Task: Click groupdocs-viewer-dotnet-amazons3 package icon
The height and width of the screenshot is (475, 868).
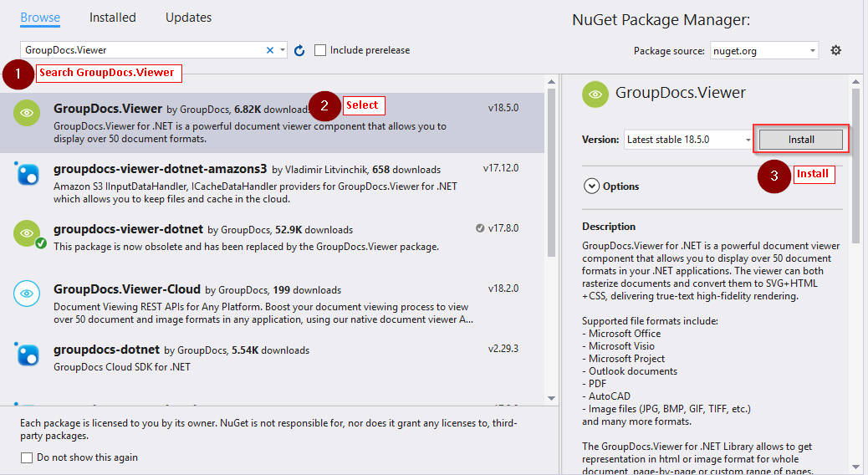Action: coord(28,174)
